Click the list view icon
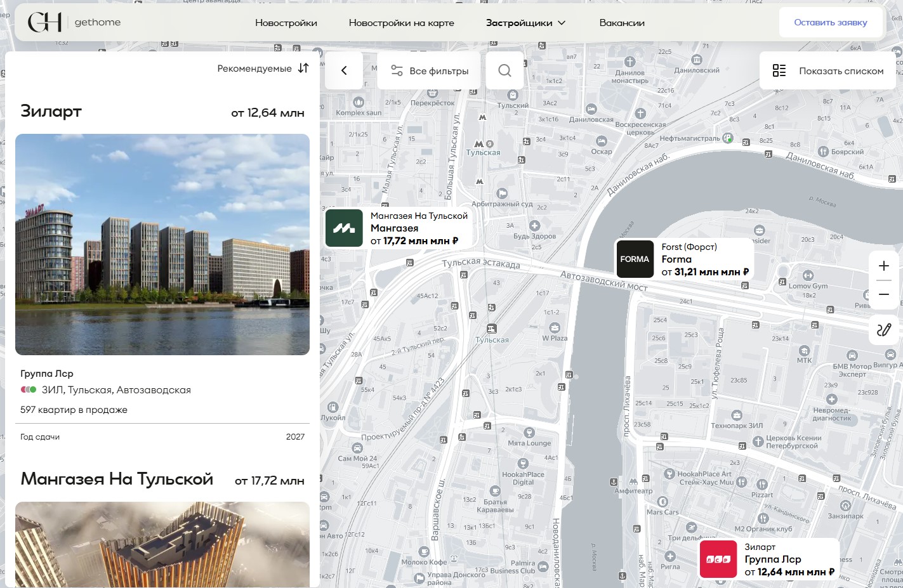The height and width of the screenshot is (588, 903). pyautogui.click(x=779, y=70)
